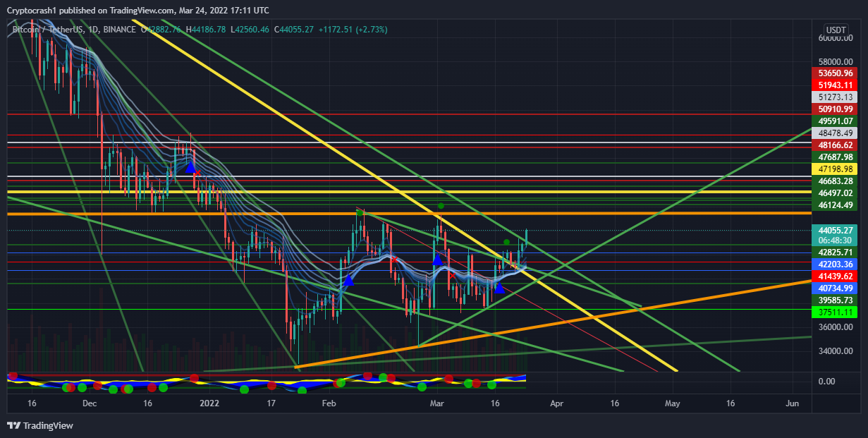868x438 pixels.
Task: Click the 17 date label
Action: [271, 404]
